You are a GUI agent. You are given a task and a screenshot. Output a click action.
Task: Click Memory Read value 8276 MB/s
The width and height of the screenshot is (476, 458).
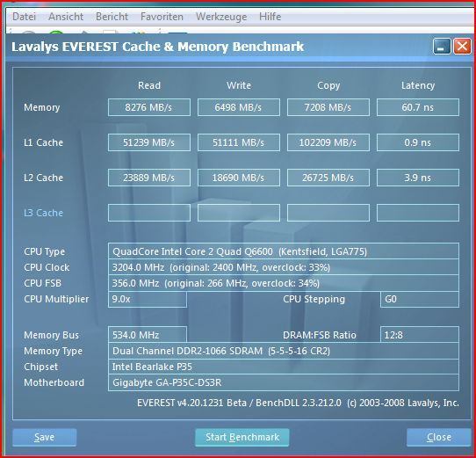click(x=149, y=107)
